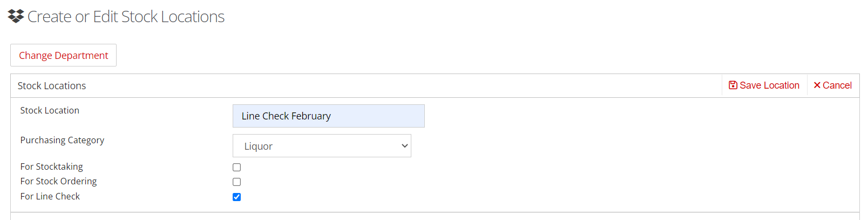Viewport: 868px width, 220px height.
Task: Save the location using Save Location text
Action: pyautogui.click(x=769, y=85)
